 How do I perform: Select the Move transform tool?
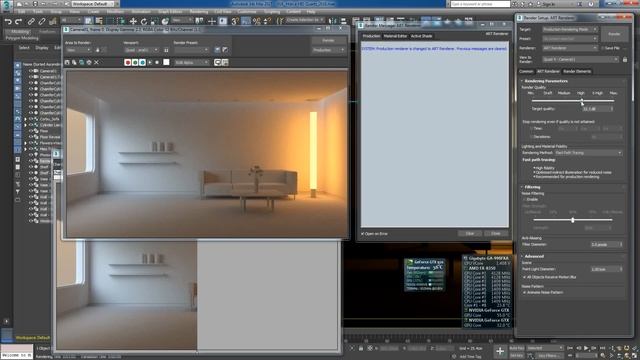tap(133, 21)
